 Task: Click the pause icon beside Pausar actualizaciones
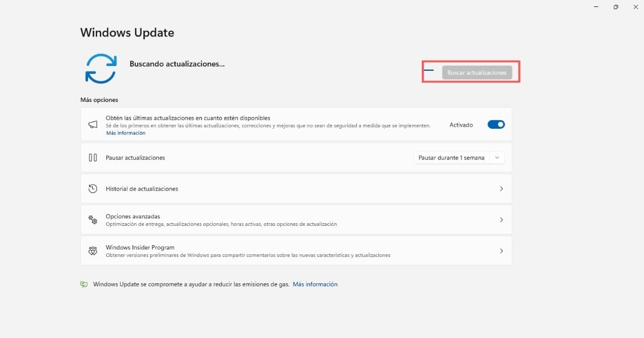click(x=93, y=158)
